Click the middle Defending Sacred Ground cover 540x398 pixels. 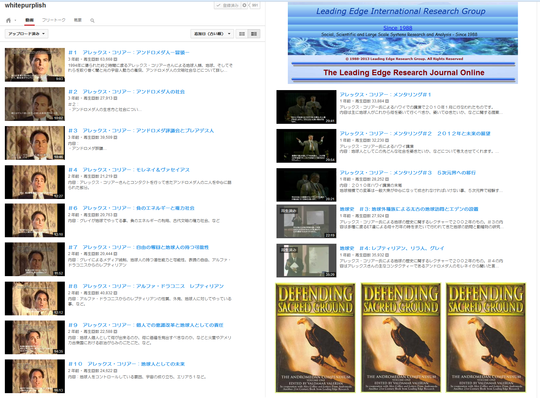click(401, 337)
